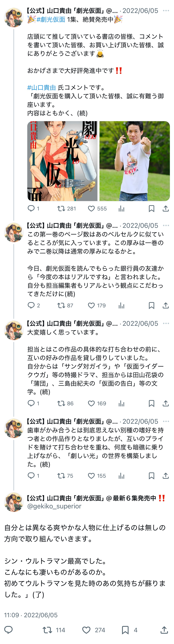The width and height of the screenshot is (174, 644).
Task: Reply to the final main tweet
Action: [x=9, y=630]
